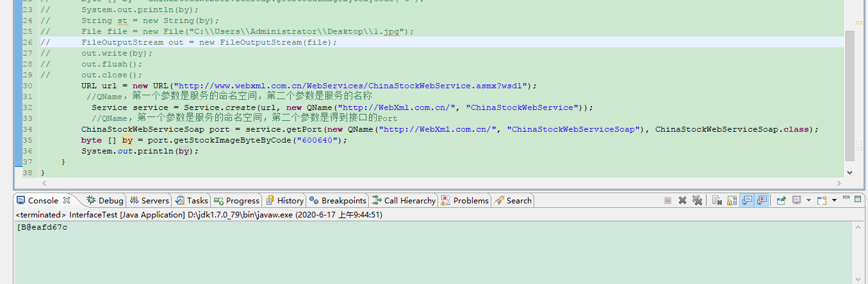Open the Search tab
Viewport: 868px width, 284px height.
pyautogui.click(x=512, y=200)
